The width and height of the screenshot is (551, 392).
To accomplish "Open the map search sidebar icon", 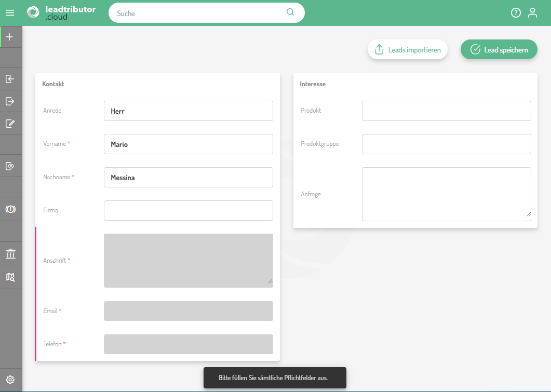I will click(x=10, y=277).
